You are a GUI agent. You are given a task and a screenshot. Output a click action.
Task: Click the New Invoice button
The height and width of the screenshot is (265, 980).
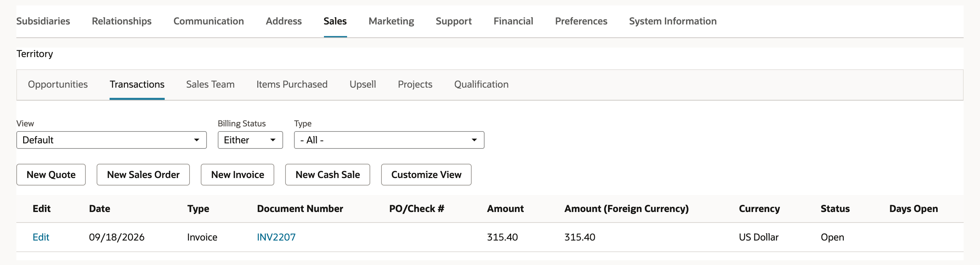238,175
